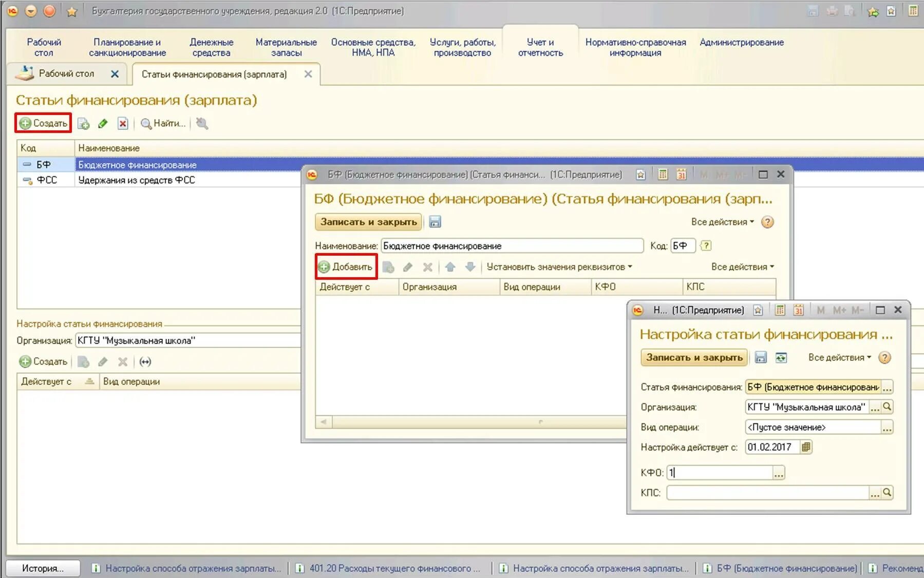This screenshot has width=924, height=578.
Task: Click the save diskette icon in the БФ window
Action: click(x=435, y=222)
